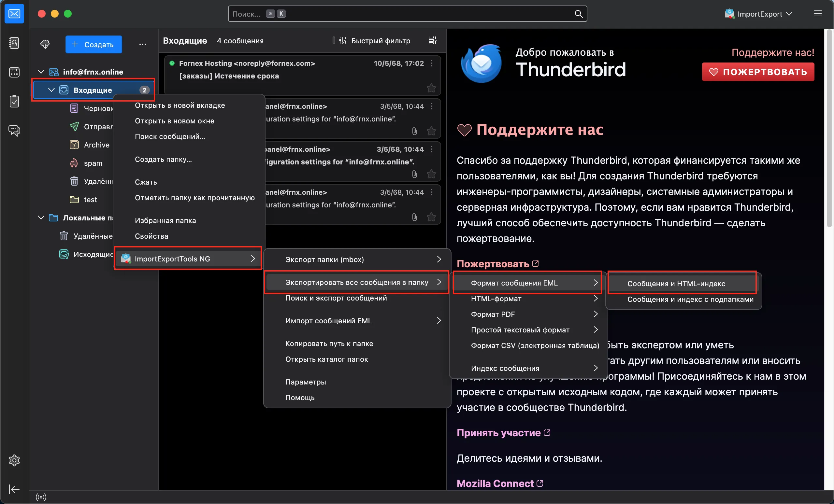
Task: Open message list display options icon
Action: coord(432,41)
